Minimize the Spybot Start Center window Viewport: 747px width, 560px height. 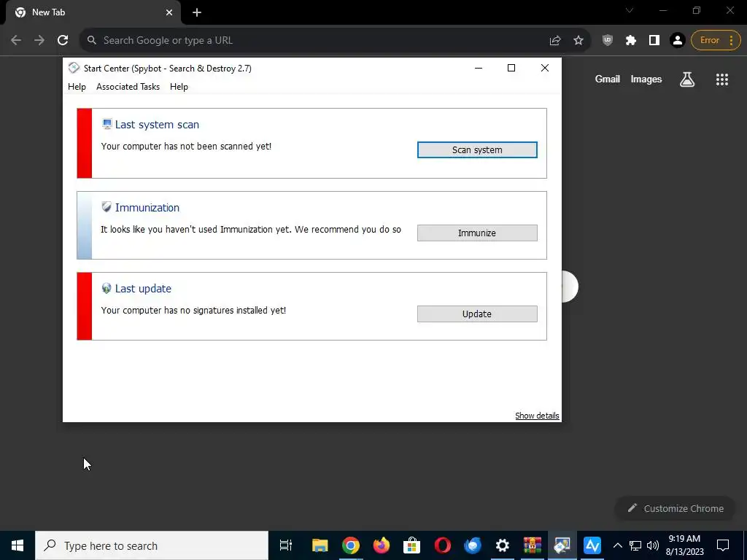tap(479, 68)
